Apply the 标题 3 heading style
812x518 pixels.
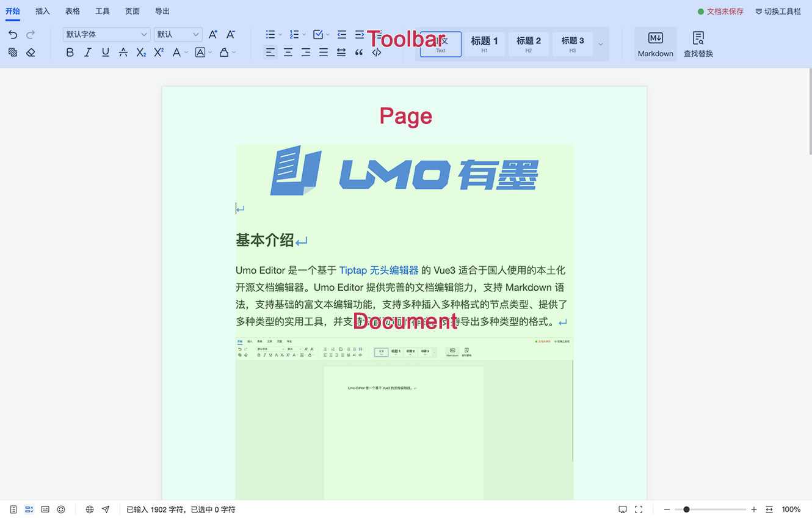click(x=573, y=44)
